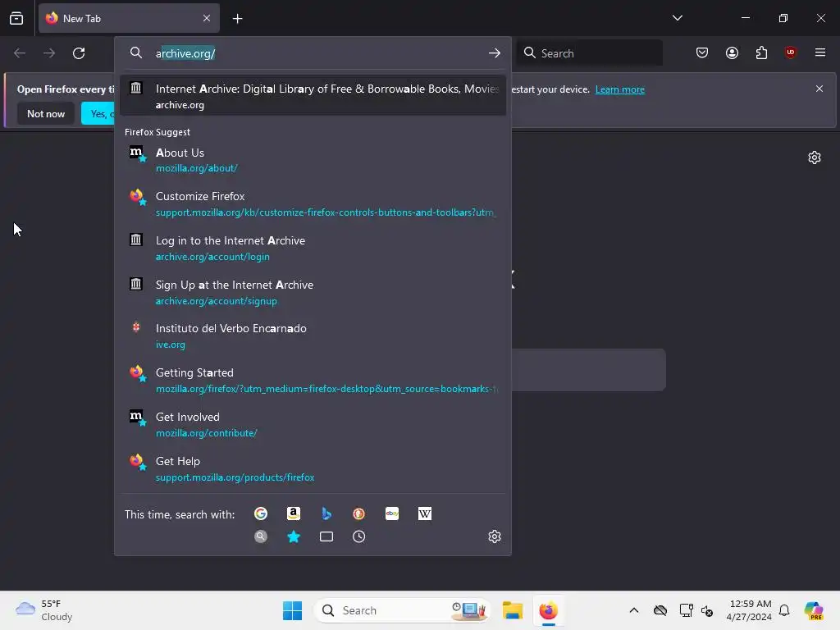The image size is (840, 630).
Task: Open Extensions puzzle icon
Action: coord(761,53)
